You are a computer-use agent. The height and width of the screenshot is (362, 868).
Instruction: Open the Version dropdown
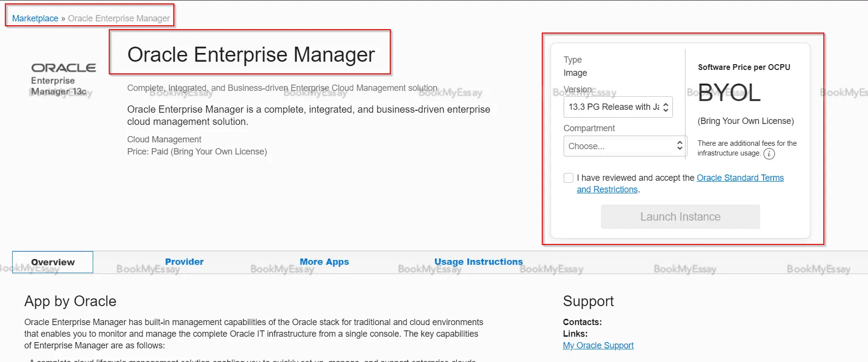(618, 107)
